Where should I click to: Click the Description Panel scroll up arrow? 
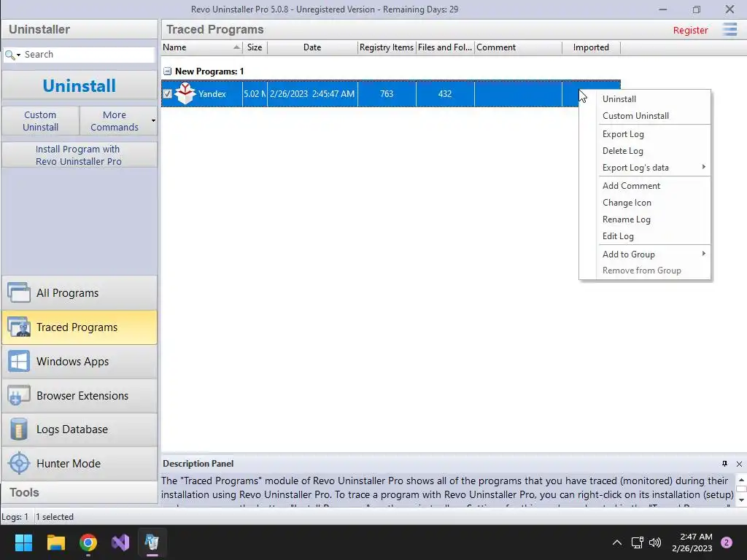pyautogui.click(x=741, y=480)
